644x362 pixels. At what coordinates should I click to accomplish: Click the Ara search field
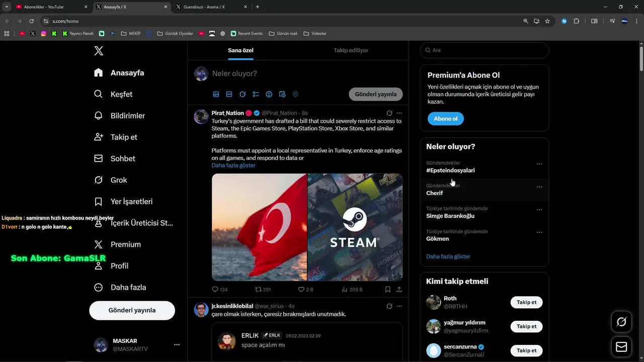pos(484,50)
